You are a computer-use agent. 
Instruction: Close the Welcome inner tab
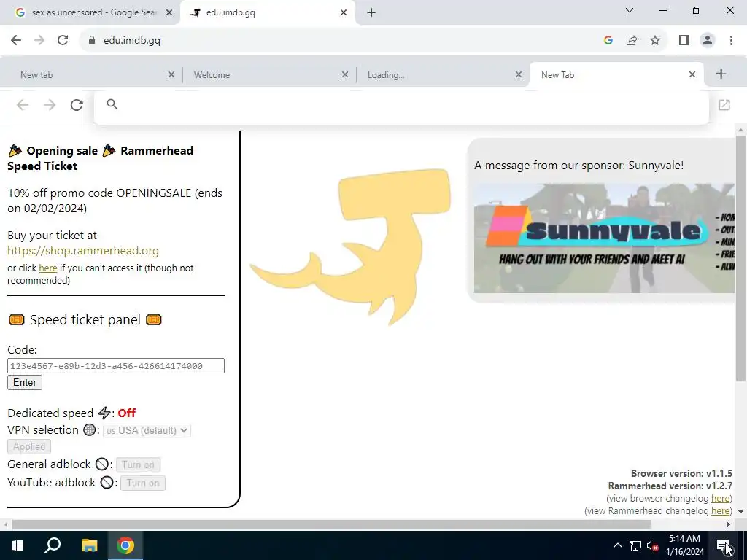point(345,75)
